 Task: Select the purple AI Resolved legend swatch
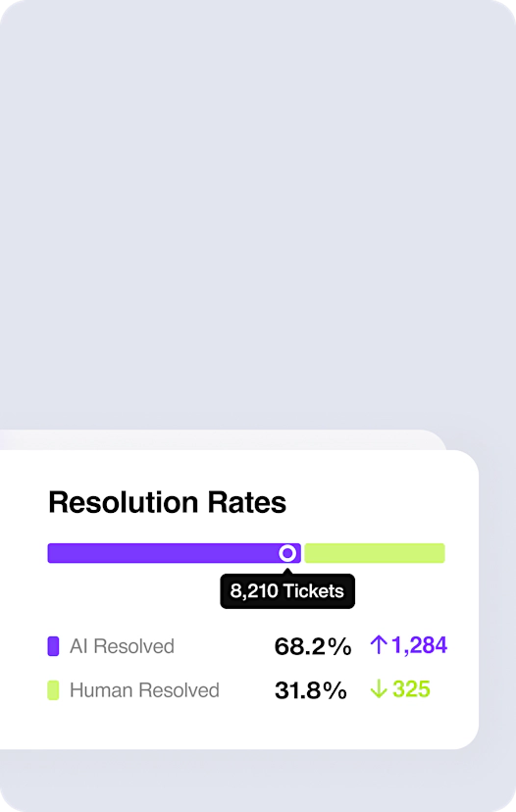53,646
